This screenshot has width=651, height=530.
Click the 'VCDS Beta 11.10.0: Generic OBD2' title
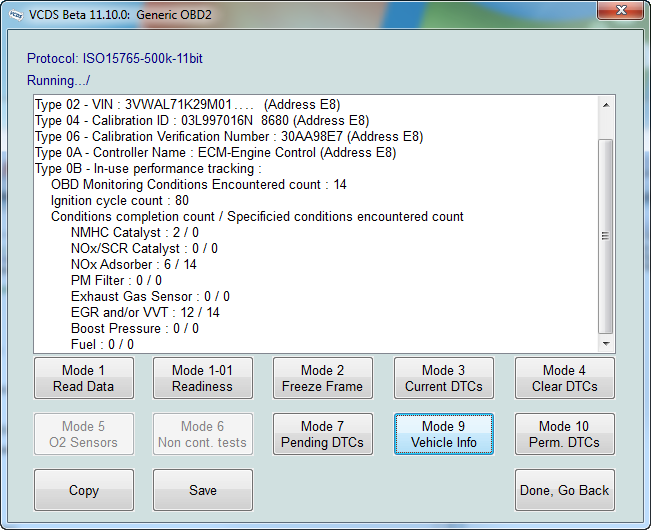120,15
